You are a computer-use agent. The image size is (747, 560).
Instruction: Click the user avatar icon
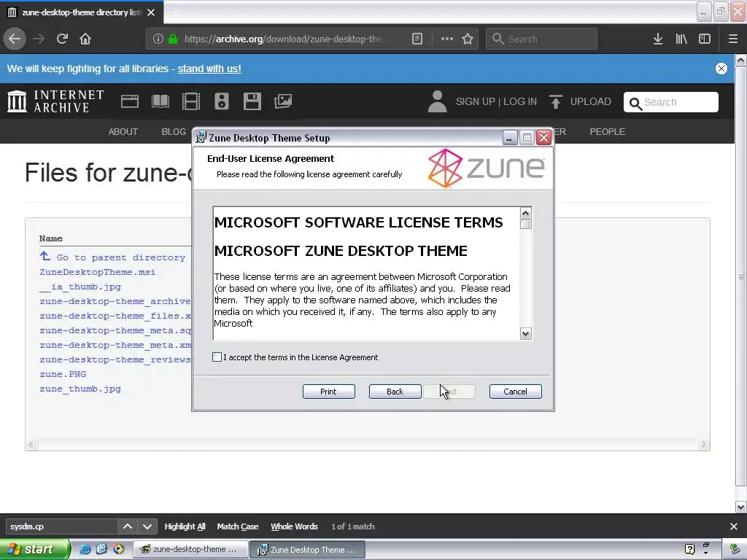click(x=437, y=101)
